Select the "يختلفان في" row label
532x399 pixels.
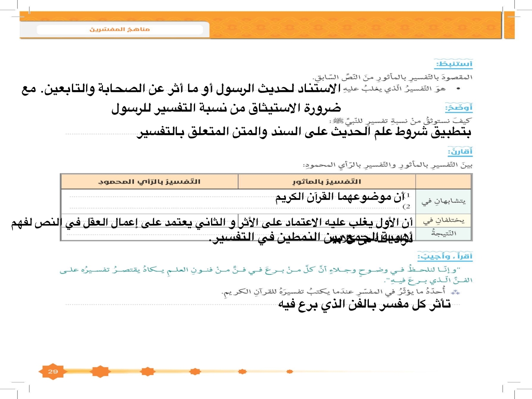[x=443, y=220]
